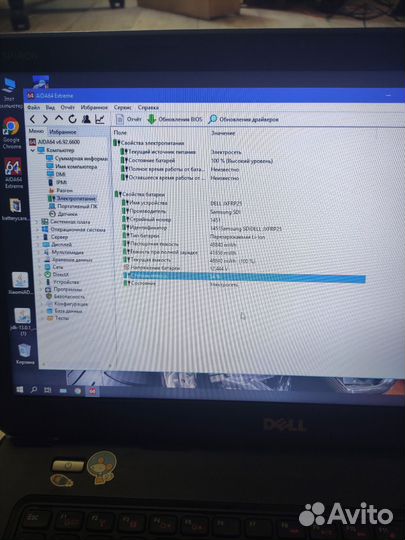Click the Обновления BIOS toolbar button
Screen dimensions: 405x540
point(175,119)
